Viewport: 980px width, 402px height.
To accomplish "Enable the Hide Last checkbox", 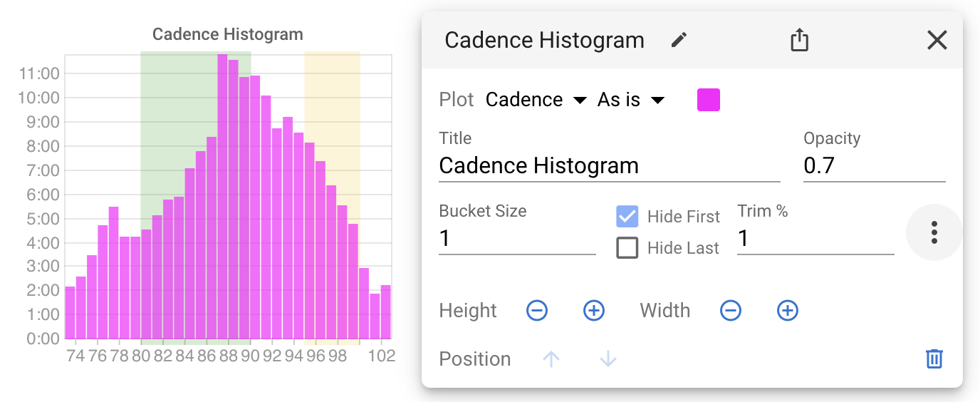I will coord(627,248).
